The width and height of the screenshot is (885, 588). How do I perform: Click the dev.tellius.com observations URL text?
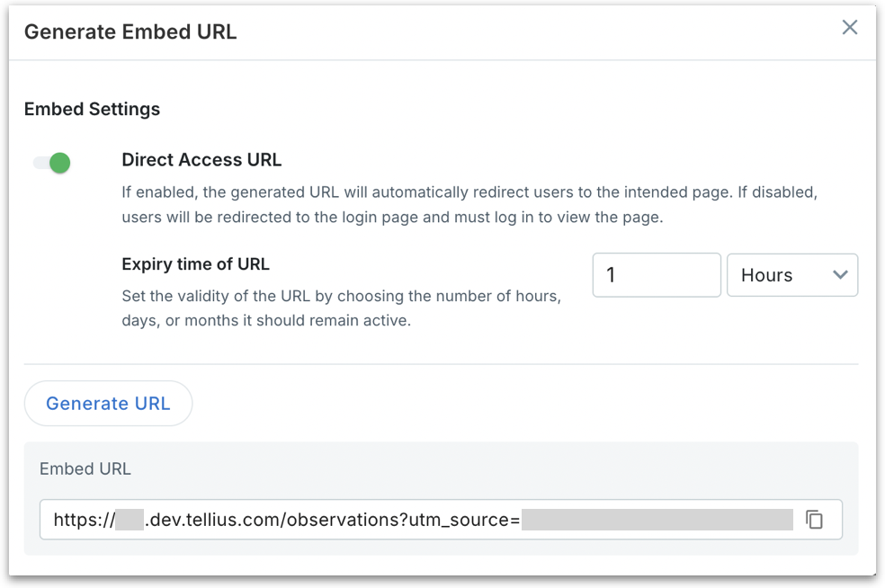333,520
